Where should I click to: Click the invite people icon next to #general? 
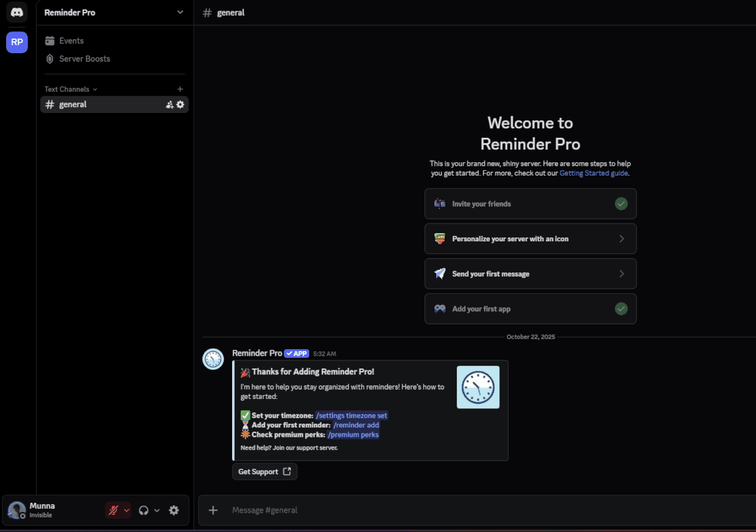tap(170, 104)
